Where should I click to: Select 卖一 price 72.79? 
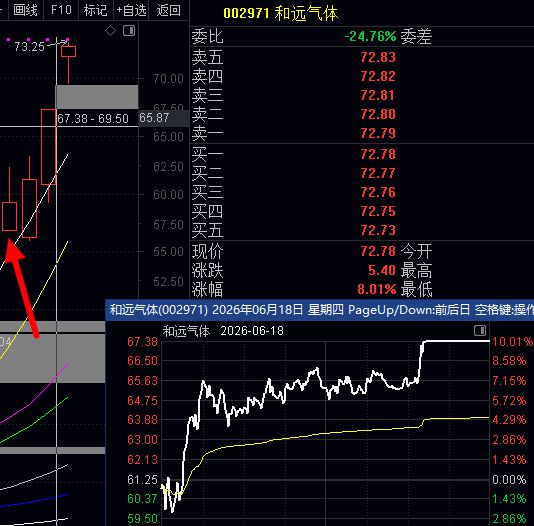[378, 133]
